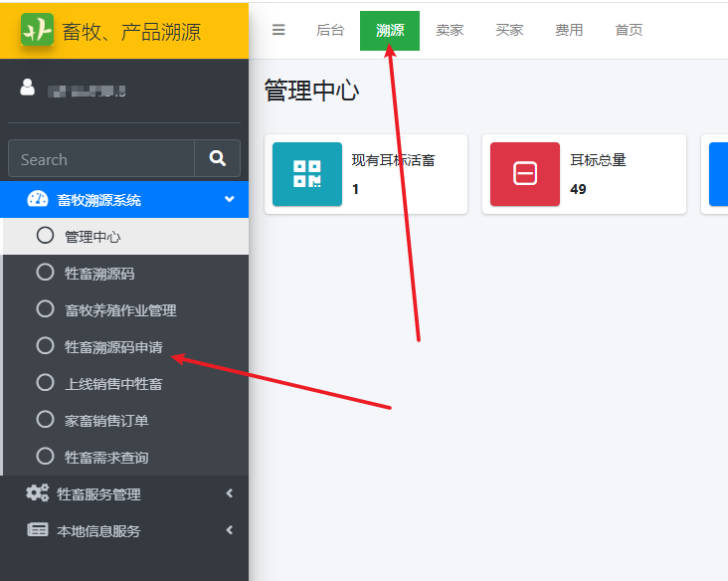Image resolution: width=728 pixels, height=581 pixels.
Task: Expand the 牲畜服务管理 submenu arrow
Action: (x=230, y=493)
